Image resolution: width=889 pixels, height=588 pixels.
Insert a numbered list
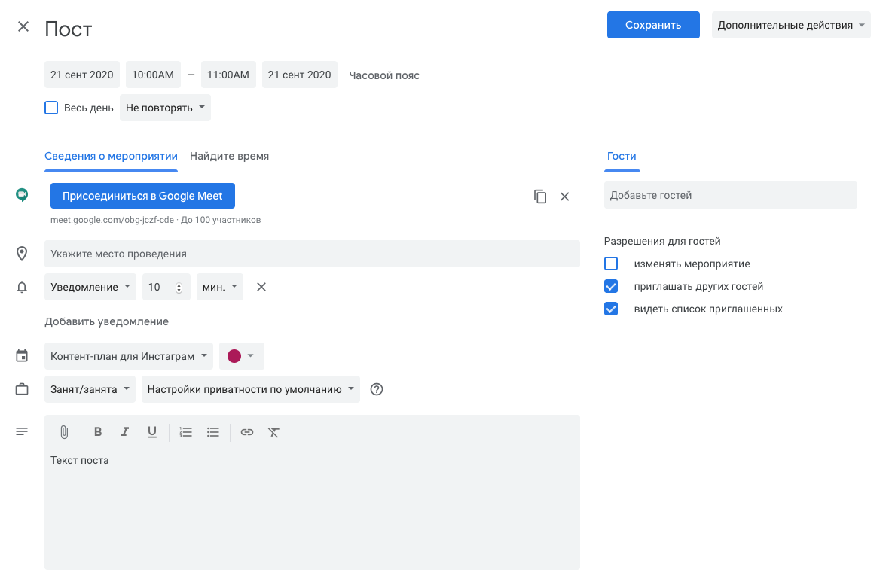tap(186, 432)
